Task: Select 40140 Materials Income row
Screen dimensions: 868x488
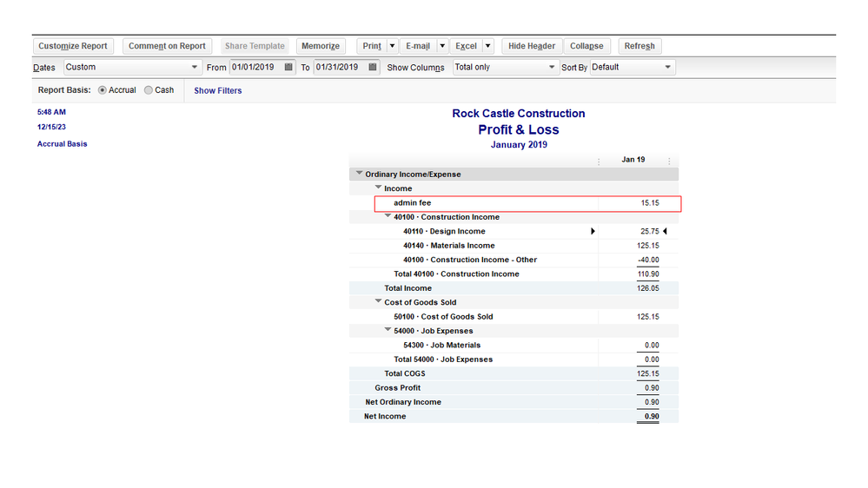Action: [x=514, y=246]
